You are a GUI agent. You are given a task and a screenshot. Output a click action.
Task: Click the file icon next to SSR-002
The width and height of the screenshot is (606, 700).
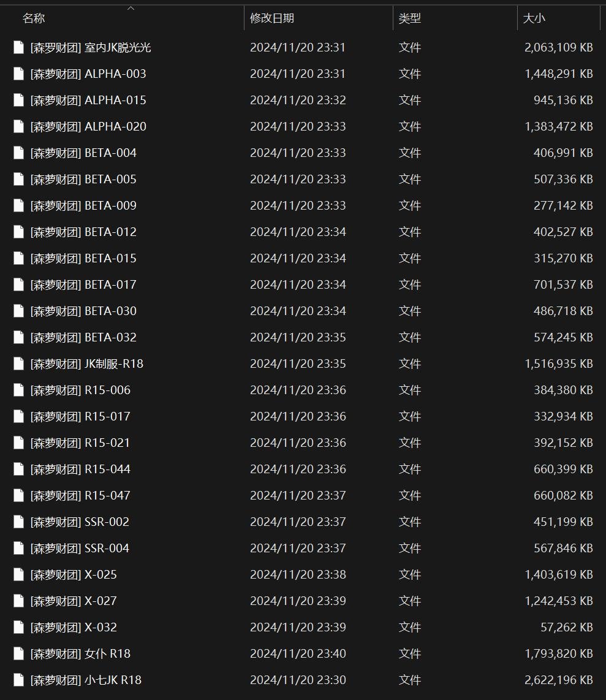coord(19,522)
